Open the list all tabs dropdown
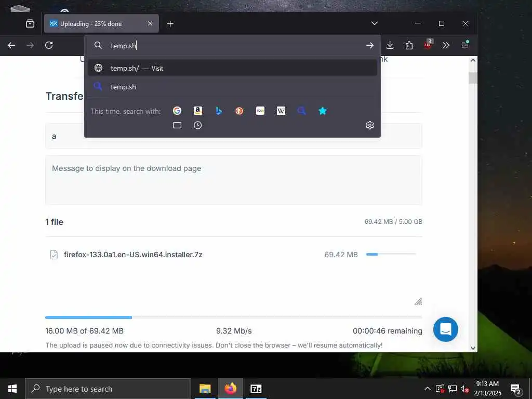 pyautogui.click(x=374, y=23)
